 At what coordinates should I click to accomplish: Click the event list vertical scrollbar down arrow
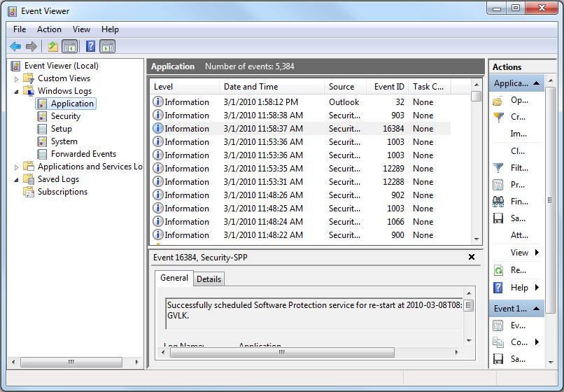[x=476, y=239]
